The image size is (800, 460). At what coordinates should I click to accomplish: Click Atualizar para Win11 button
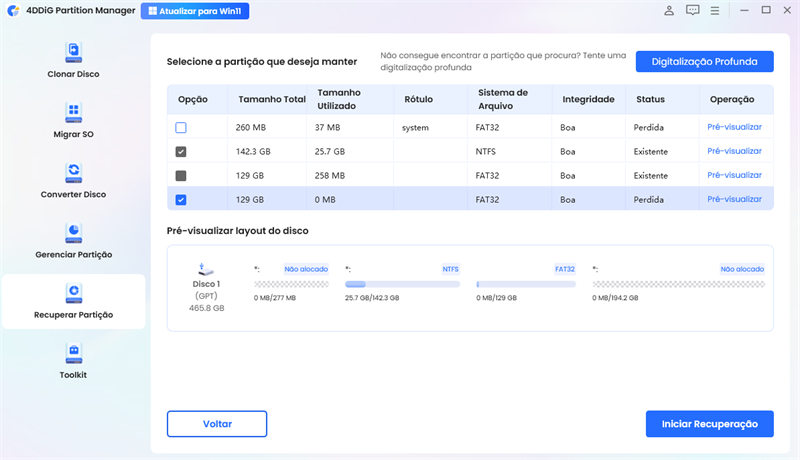(195, 11)
